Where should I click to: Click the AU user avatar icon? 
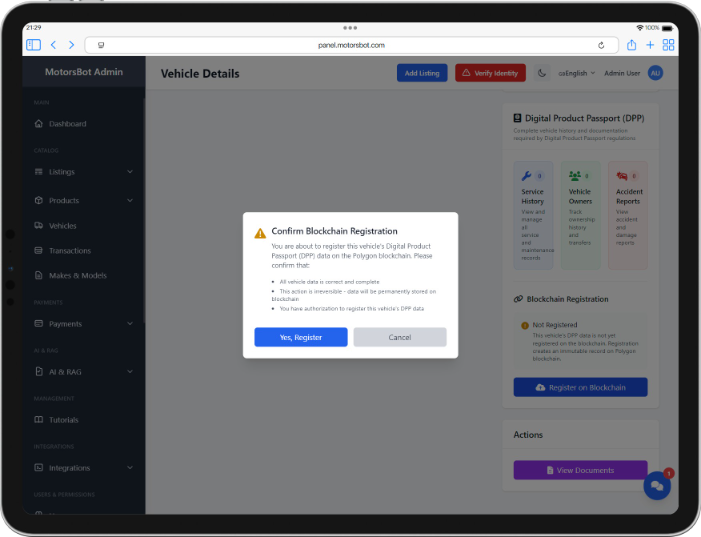point(655,73)
